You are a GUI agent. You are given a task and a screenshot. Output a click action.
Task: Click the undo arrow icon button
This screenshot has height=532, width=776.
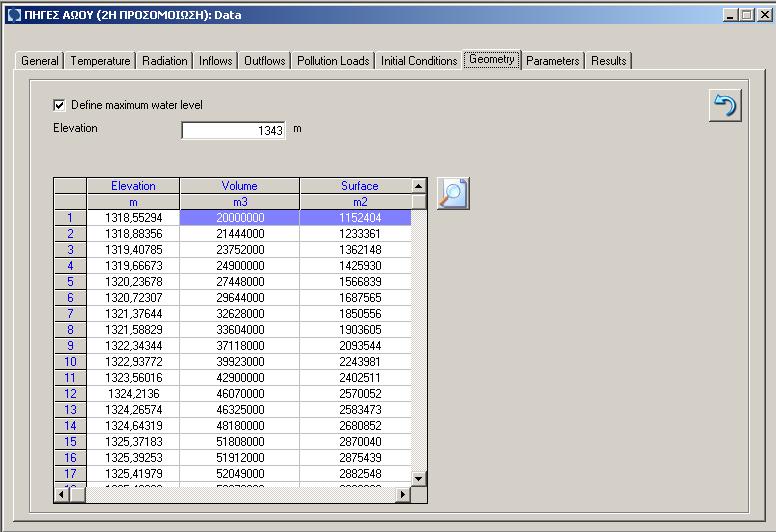725,105
